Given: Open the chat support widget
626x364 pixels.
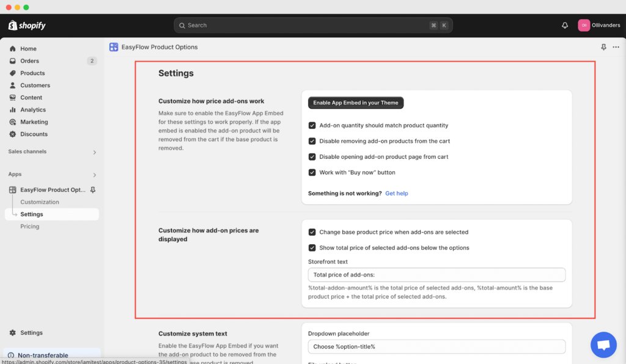Looking at the screenshot, I should point(603,344).
